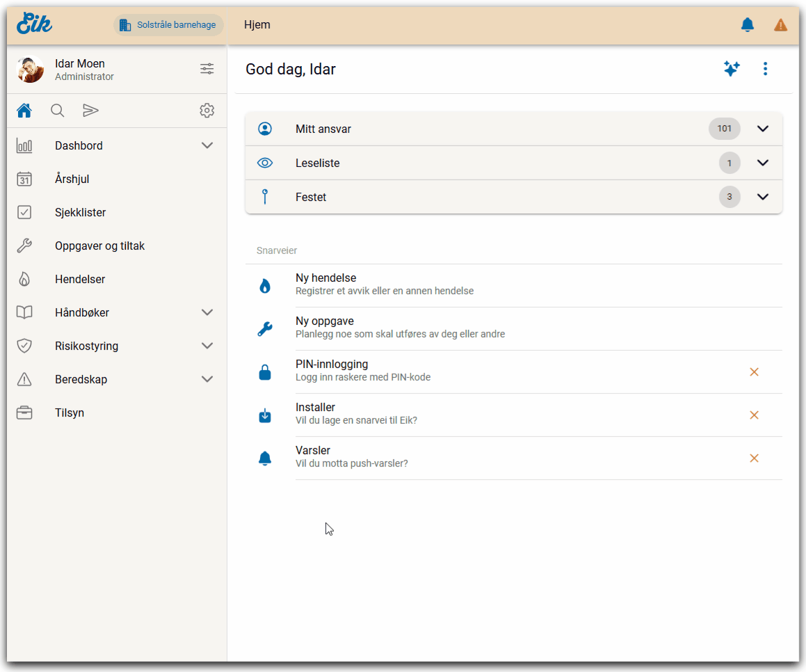The height and width of the screenshot is (672, 806).
Task: Select the Ny hendelse shortcut
Action: [x=325, y=285]
